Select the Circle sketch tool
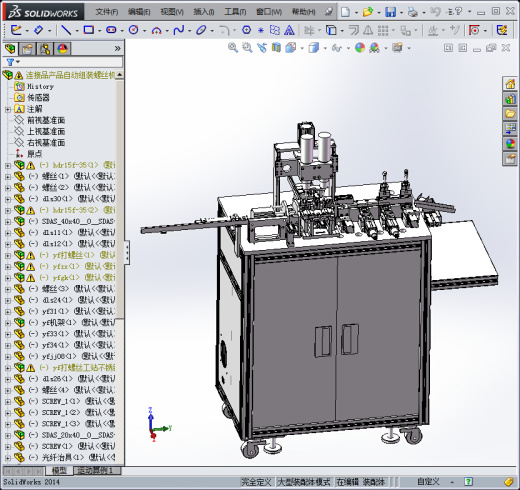 [x=133, y=30]
